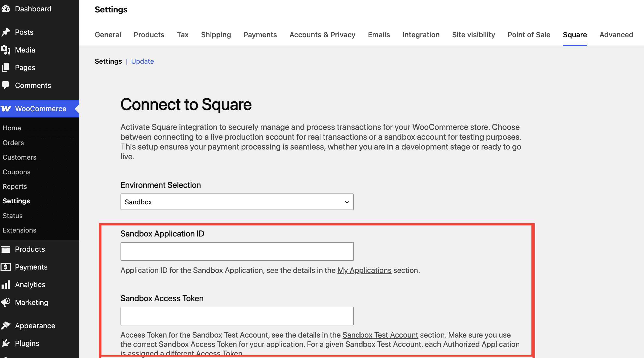Click the Appearance paintbrush icon
The height and width of the screenshot is (358, 644).
pyautogui.click(x=6, y=325)
